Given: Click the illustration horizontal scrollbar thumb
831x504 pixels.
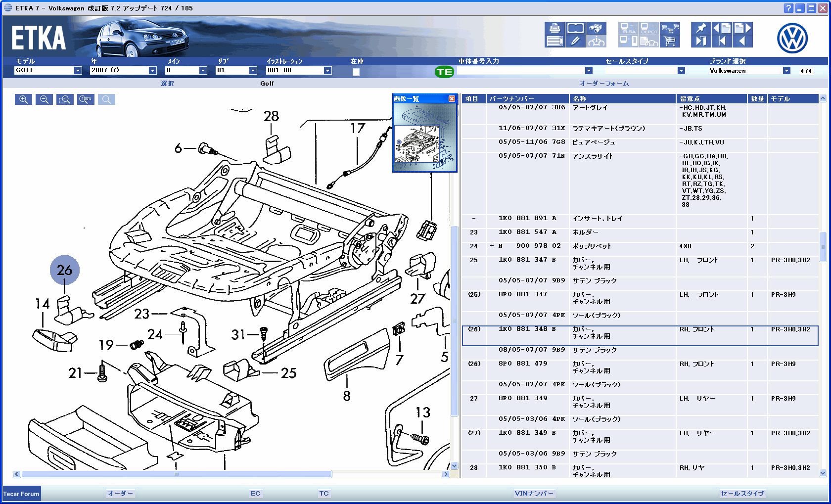Looking at the screenshot, I should click(x=177, y=474).
